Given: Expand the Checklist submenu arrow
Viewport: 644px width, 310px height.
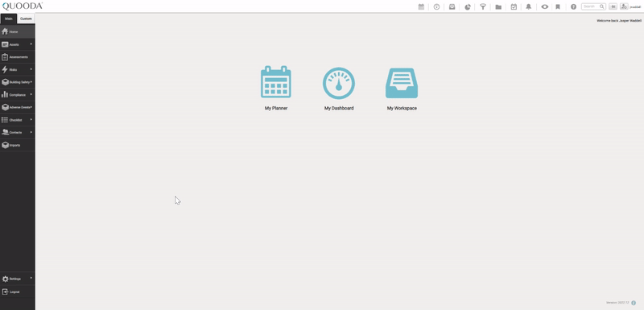Looking at the screenshot, I should click(x=31, y=119).
